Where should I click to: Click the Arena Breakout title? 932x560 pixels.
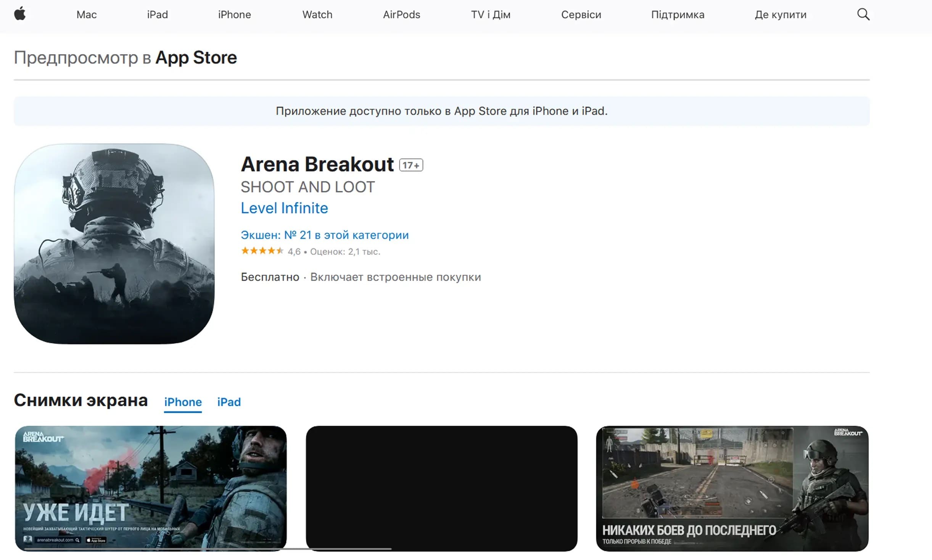pos(317,164)
